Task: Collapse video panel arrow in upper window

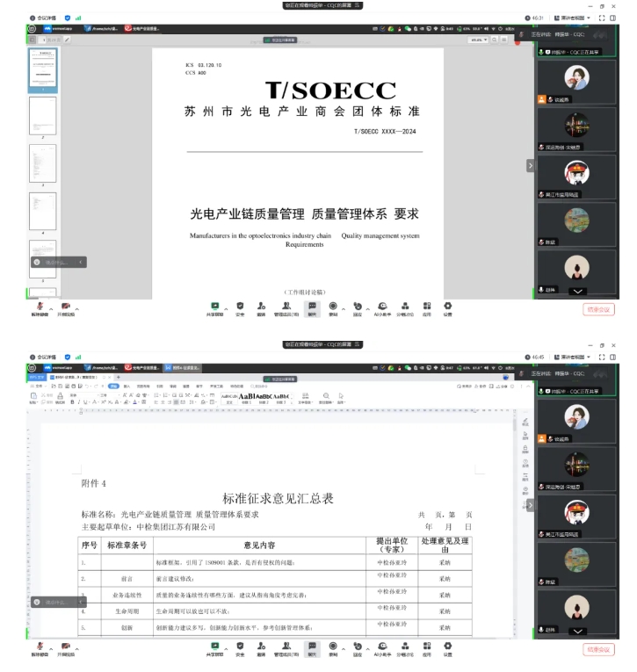Action: tap(531, 166)
